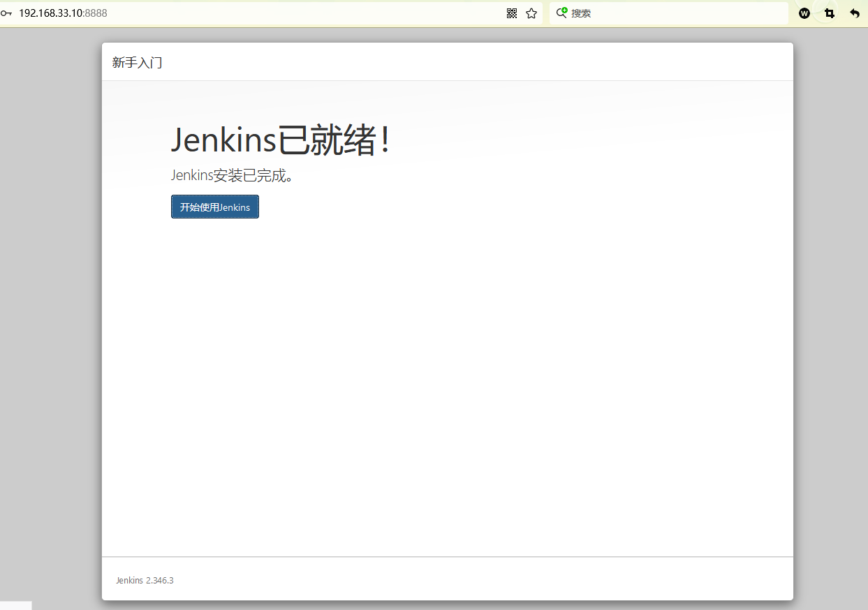The image size is (868, 610).
Task: Open the QR code generator icon
Action: pyautogui.click(x=512, y=13)
